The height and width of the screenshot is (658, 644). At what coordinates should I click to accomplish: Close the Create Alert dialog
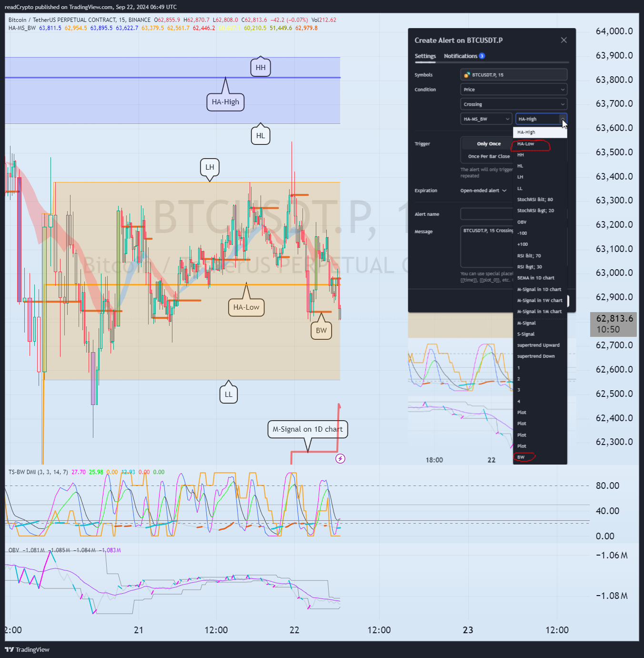coord(564,40)
